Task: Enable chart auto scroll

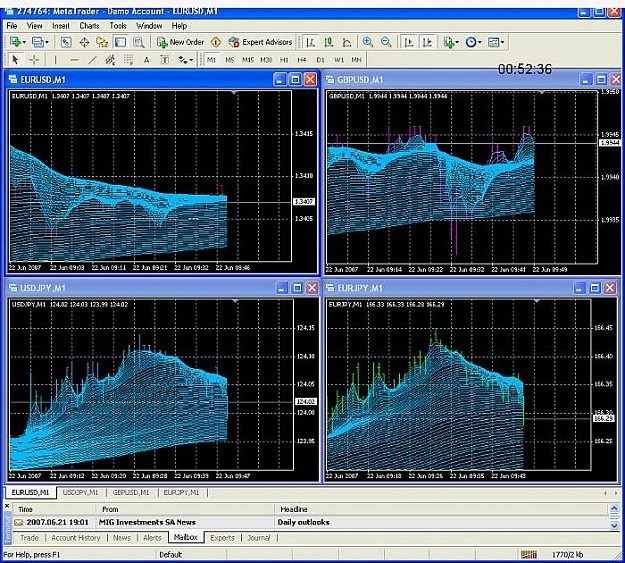Action: pos(409,42)
